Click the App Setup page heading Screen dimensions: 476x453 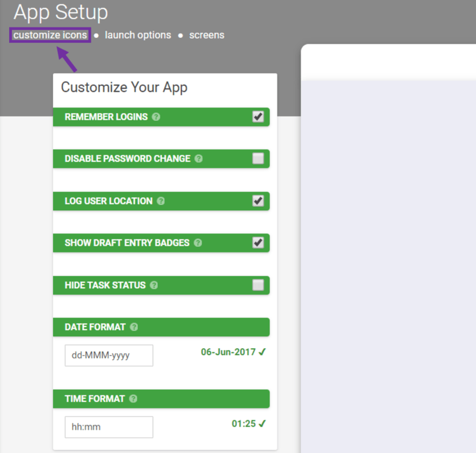pyautogui.click(x=60, y=12)
